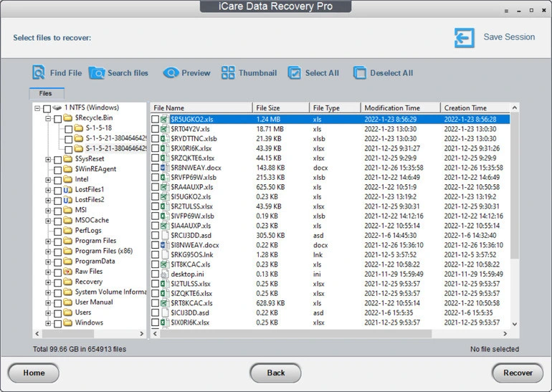Expand the MSI folder node

point(48,211)
